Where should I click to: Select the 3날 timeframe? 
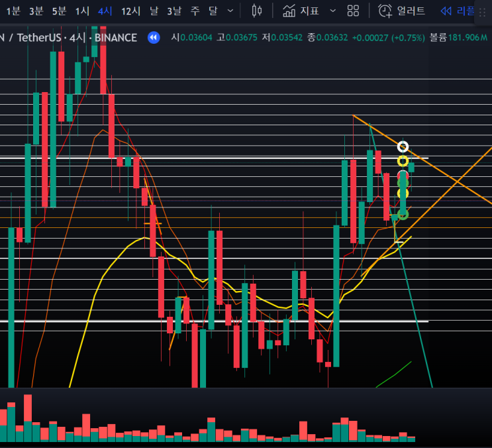pyautogui.click(x=174, y=11)
